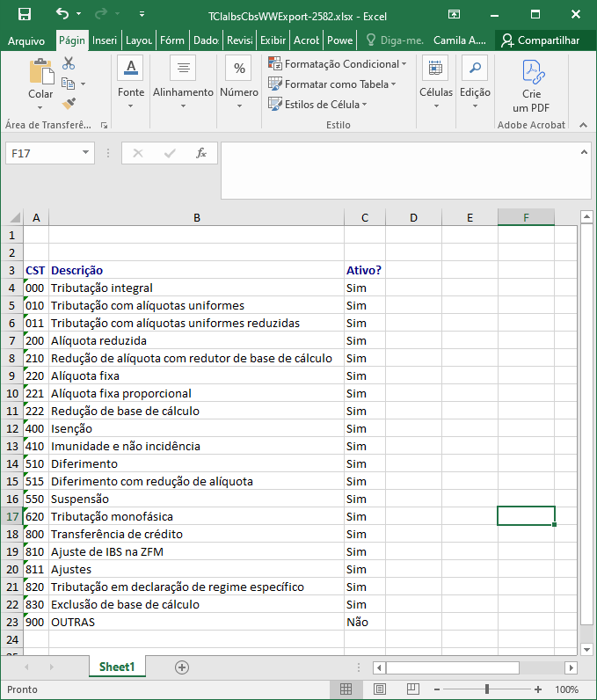This screenshot has height=700, width=597.
Task: Click the Save icon in title bar
Action: click(x=25, y=15)
